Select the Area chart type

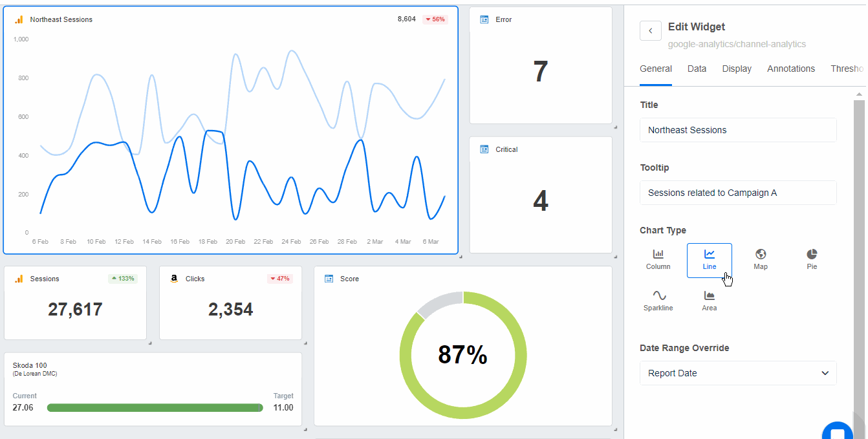click(x=709, y=301)
